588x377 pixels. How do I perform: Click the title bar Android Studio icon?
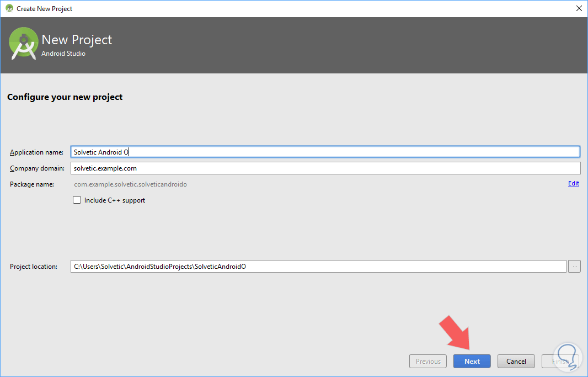click(x=9, y=8)
